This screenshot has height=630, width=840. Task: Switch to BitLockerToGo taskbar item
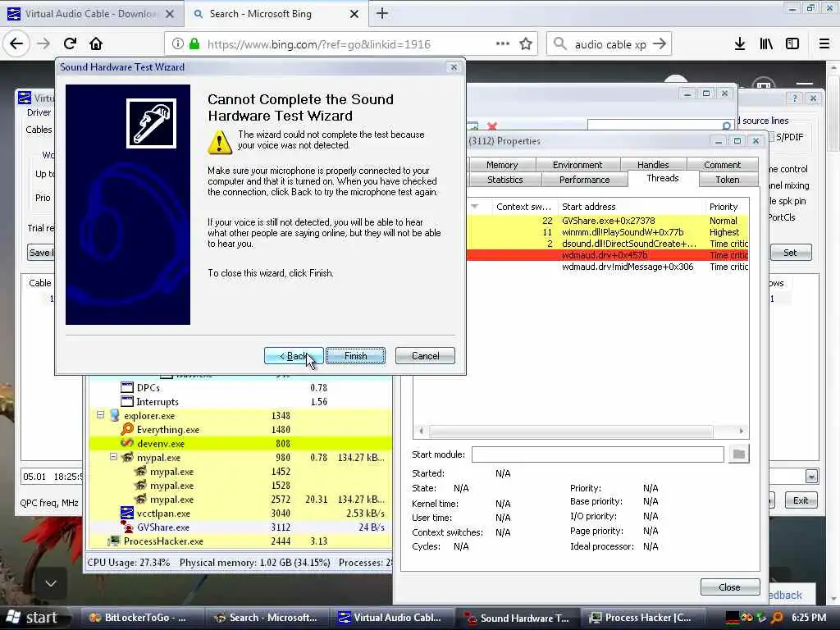pos(143,618)
